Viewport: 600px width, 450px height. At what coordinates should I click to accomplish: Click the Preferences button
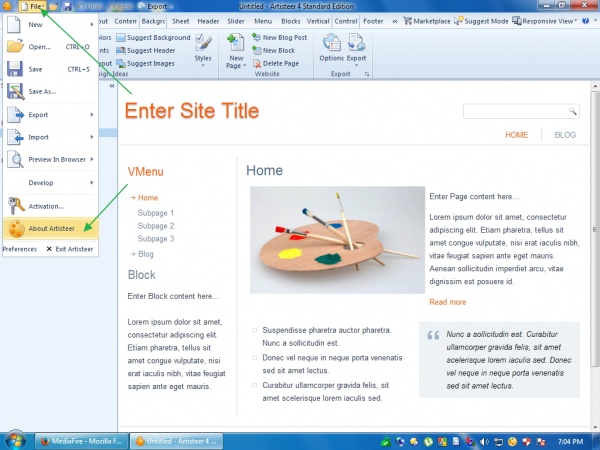20,249
